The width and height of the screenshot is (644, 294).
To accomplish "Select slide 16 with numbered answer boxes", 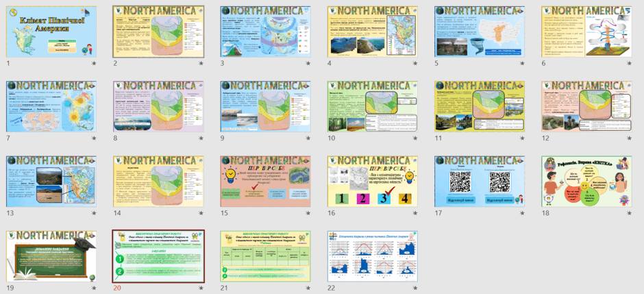I will pos(373,181).
